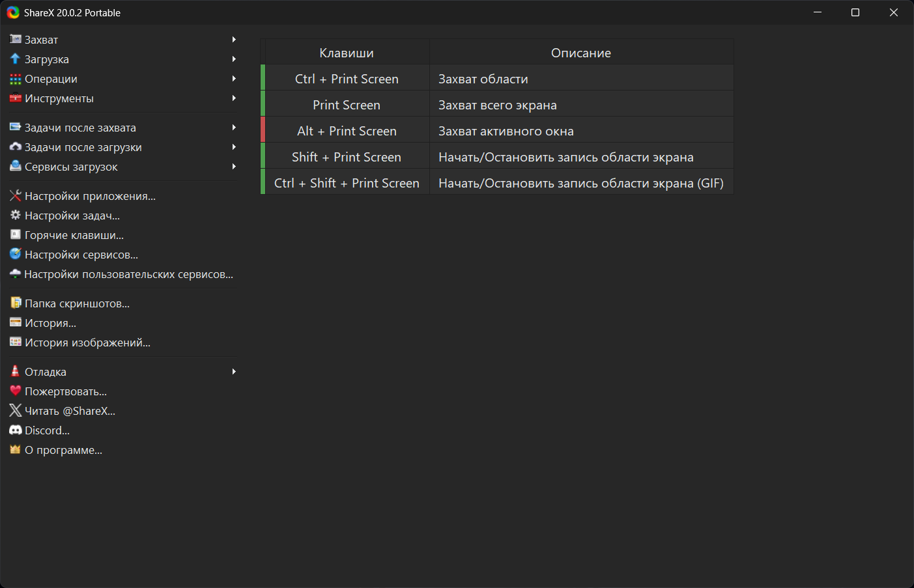Click the red toolbox Инструменты icon

coord(16,98)
